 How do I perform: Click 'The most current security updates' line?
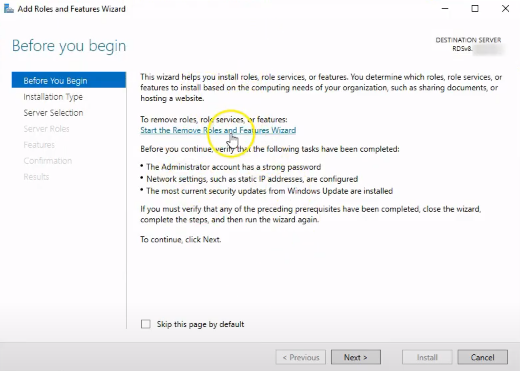(x=269, y=191)
